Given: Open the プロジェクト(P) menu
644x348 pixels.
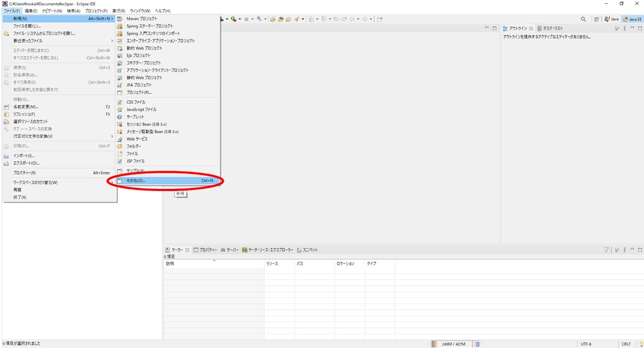Looking at the screenshot, I should [96, 11].
